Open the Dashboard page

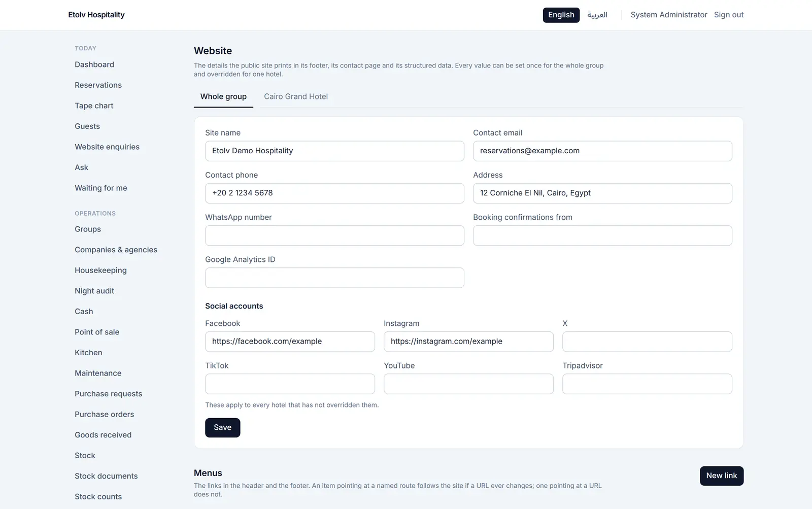94,64
